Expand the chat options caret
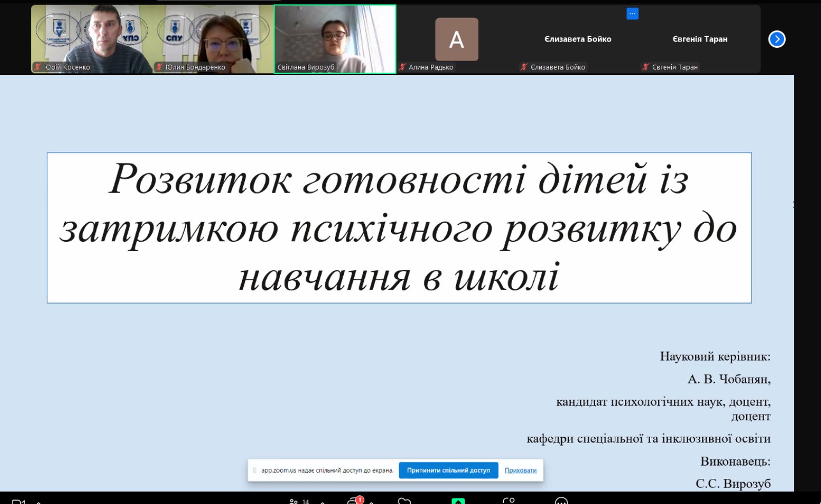Image resolution: width=821 pixels, height=504 pixels. click(x=372, y=502)
